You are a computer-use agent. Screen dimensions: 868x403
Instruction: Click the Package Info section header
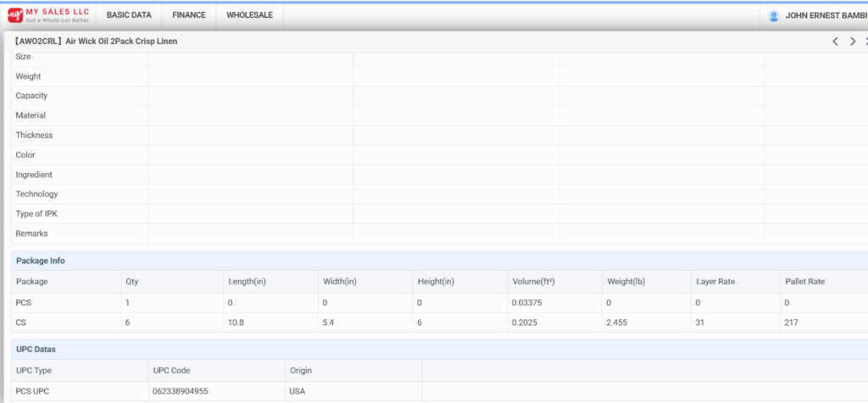(40, 260)
